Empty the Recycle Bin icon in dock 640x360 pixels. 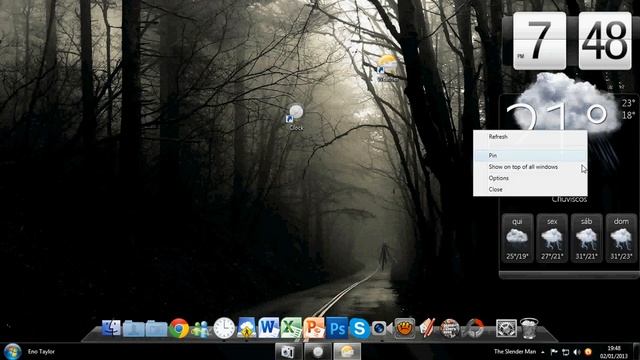pos(529,328)
